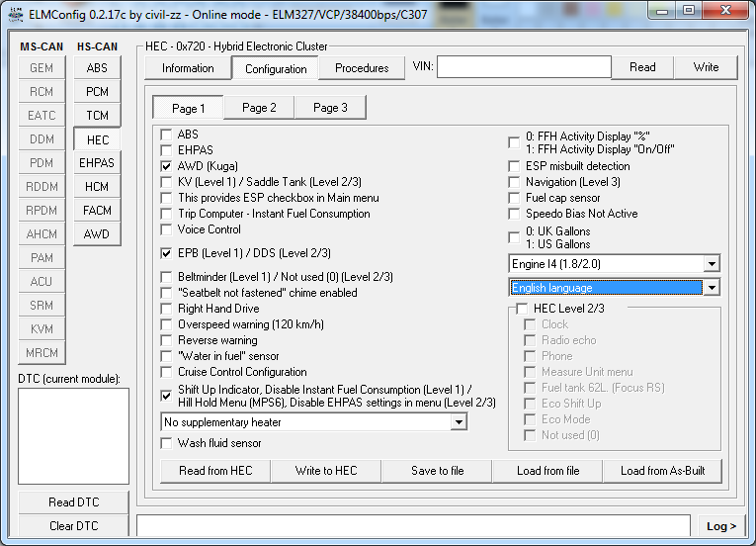756x546 pixels.
Task: Expand the Engine I4 (1.8/2.0) dropdown
Action: [711, 264]
